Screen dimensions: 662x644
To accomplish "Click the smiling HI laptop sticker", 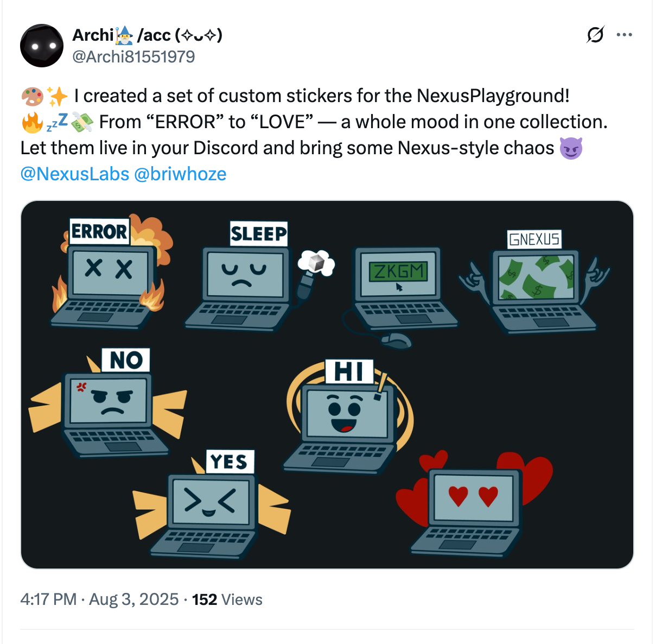I will [347, 415].
